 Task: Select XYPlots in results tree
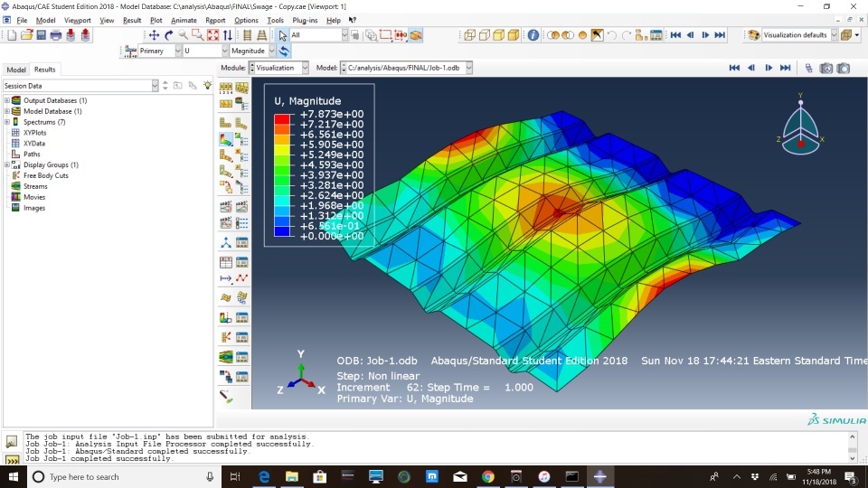click(x=35, y=133)
